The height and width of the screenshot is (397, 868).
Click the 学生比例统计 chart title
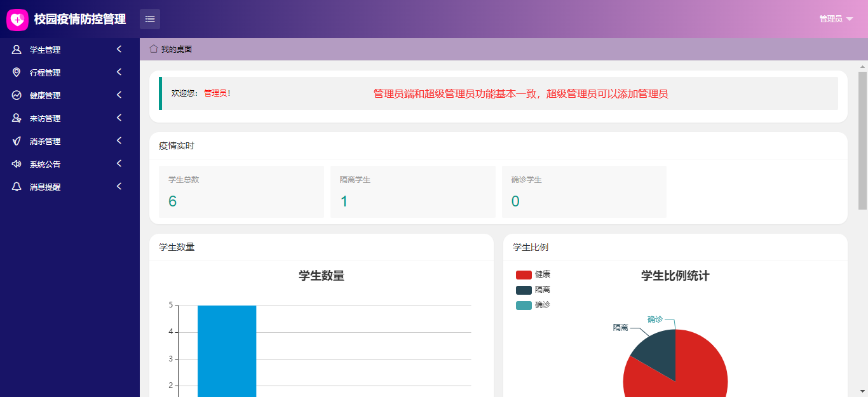tap(675, 276)
